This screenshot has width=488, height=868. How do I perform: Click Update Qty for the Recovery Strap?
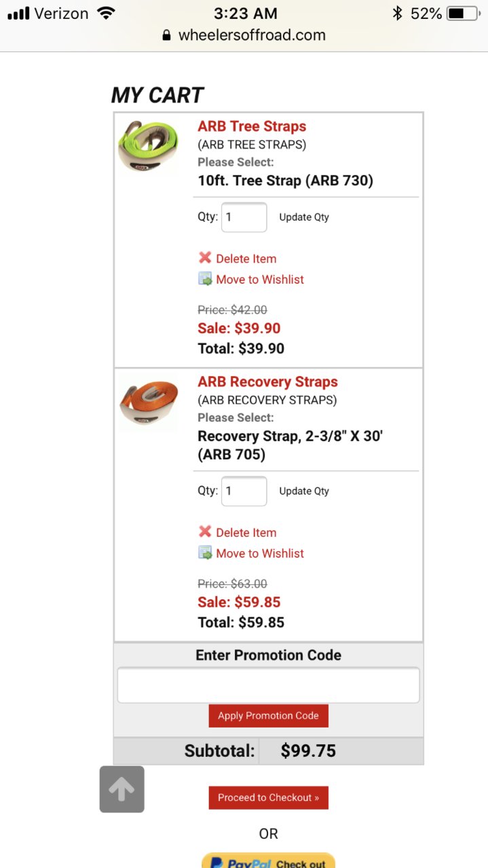tap(304, 491)
